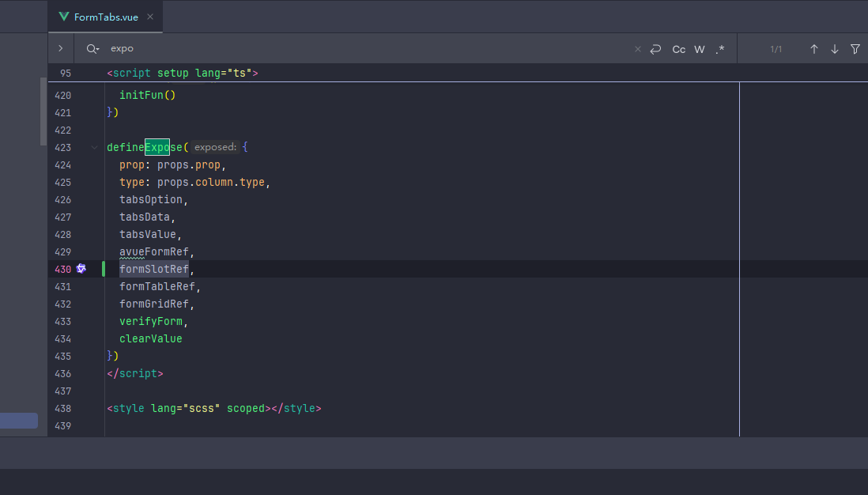Click the highlighted 'Expo' search match
The image size is (868, 495).
pyautogui.click(x=157, y=147)
